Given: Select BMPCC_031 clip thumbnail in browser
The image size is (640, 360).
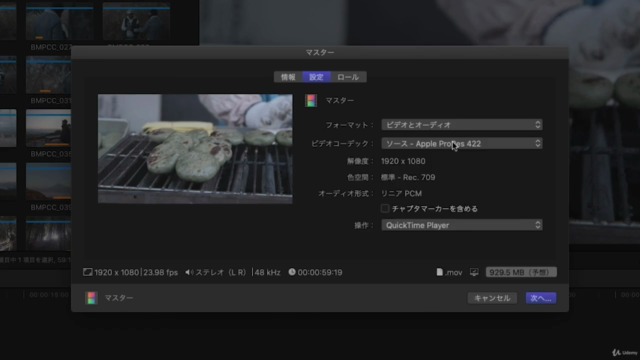Looking at the screenshot, I should (49, 76).
